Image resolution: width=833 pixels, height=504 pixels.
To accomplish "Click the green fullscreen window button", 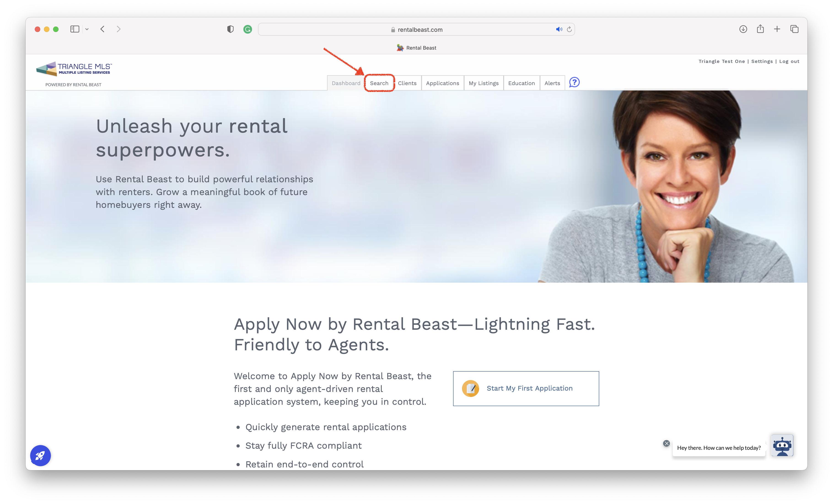I will point(56,29).
